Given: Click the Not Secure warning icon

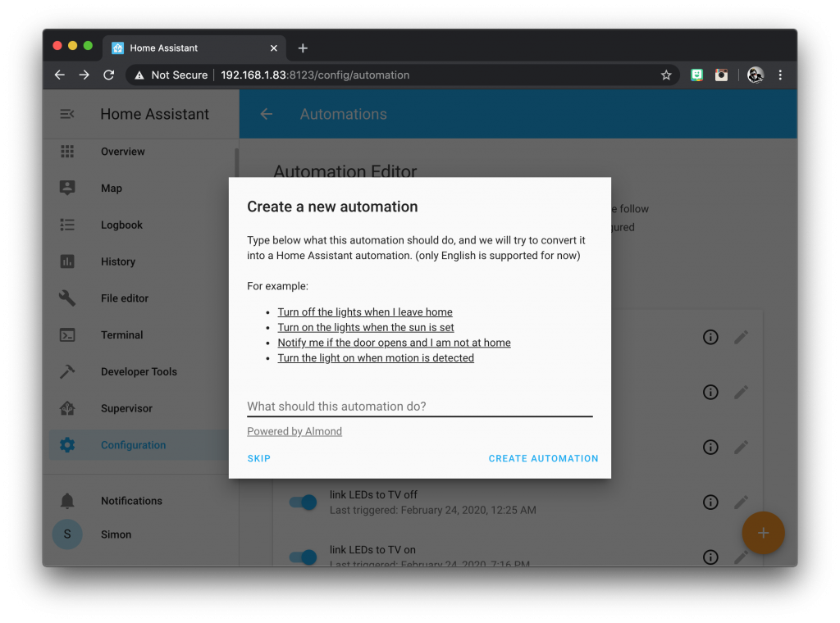Looking at the screenshot, I should [x=139, y=75].
